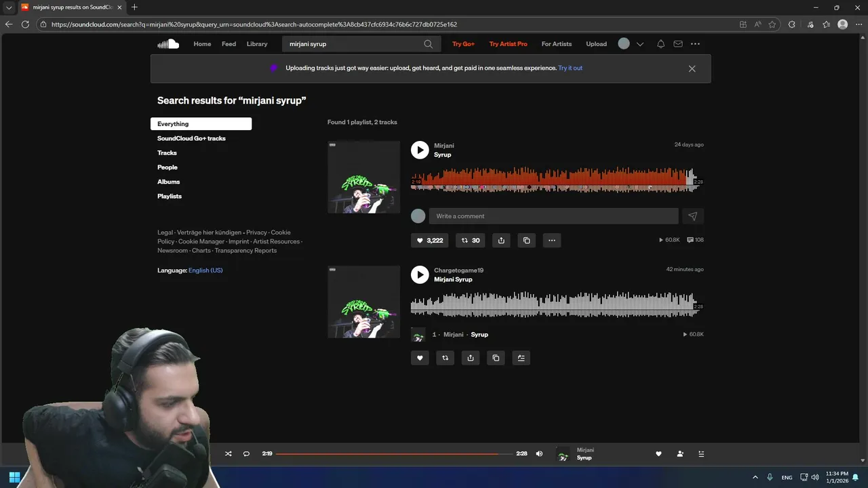Repost the Chargetogame19 playlist

(445, 358)
